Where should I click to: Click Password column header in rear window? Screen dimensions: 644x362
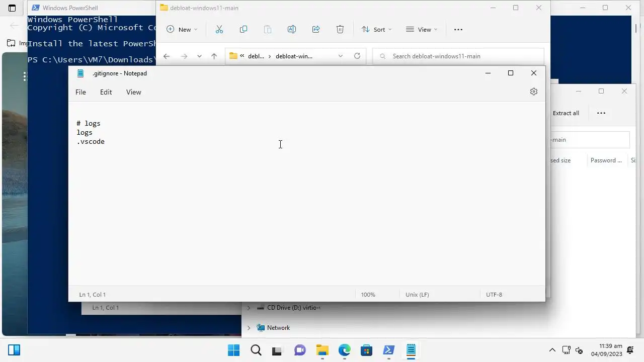(606, 160)
